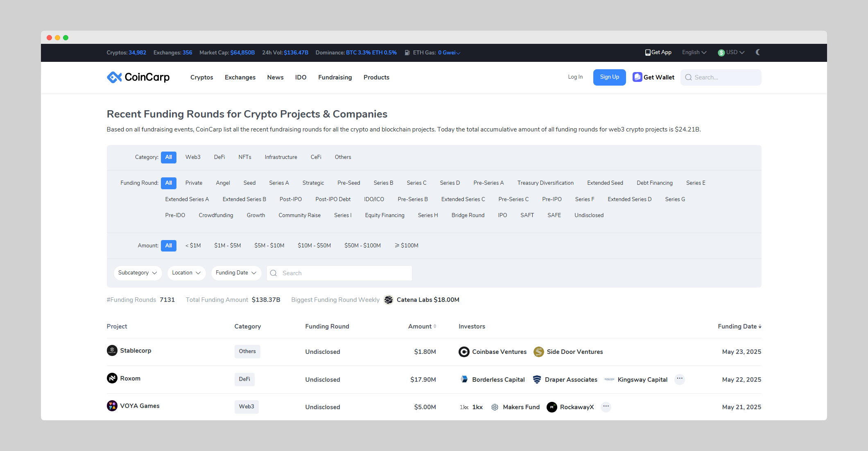The height and width of the screenshot is (451, 868).
Task: Click the Draper Associates logo
Action: [537, 380]
